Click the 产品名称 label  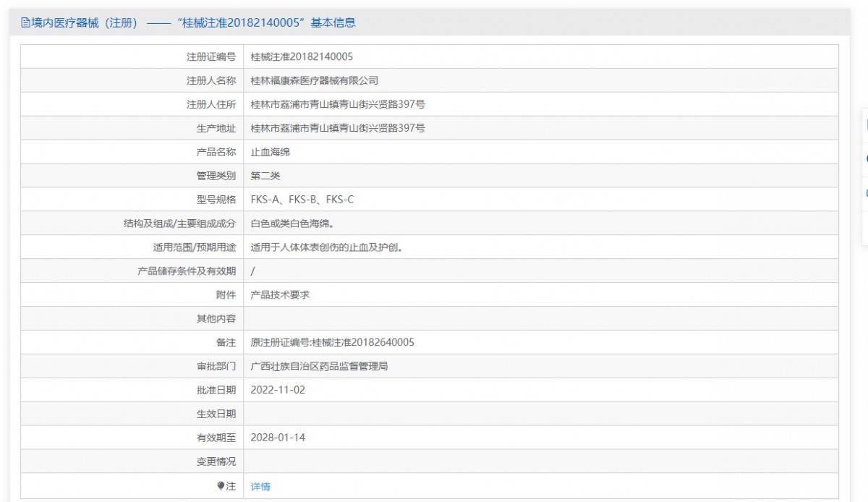click(216, 152)
